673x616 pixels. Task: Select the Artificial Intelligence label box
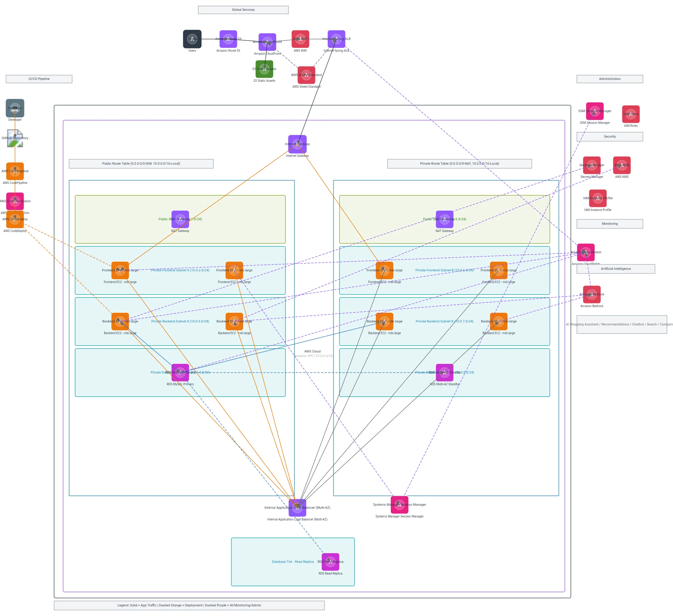pos(616,269)
